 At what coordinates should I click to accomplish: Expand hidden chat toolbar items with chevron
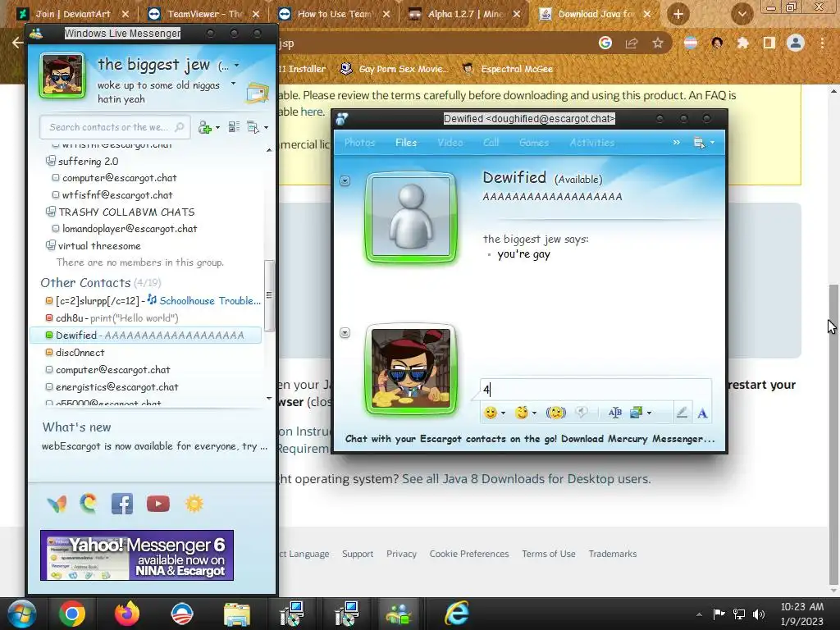(x=677, y=143)
